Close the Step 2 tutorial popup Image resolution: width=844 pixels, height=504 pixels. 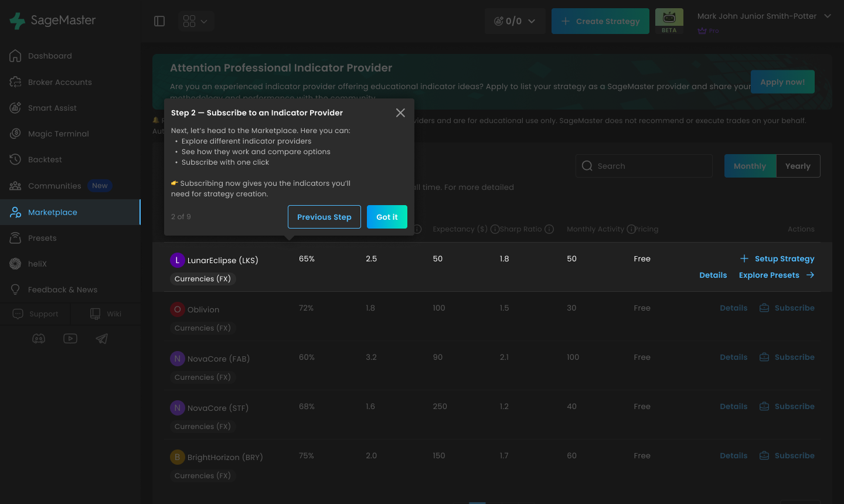400,113
